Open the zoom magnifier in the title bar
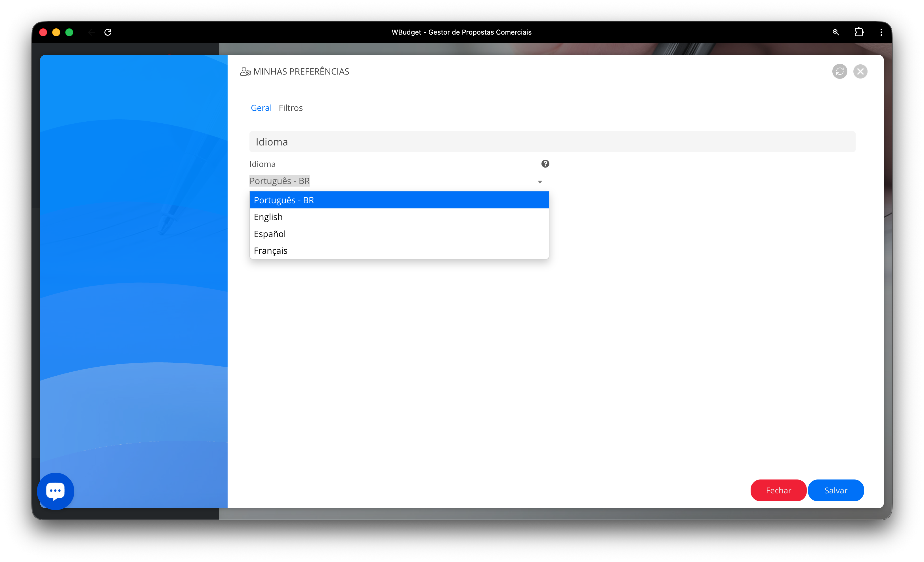Screen dimensions: 924x562 click(x=835, y=32)
